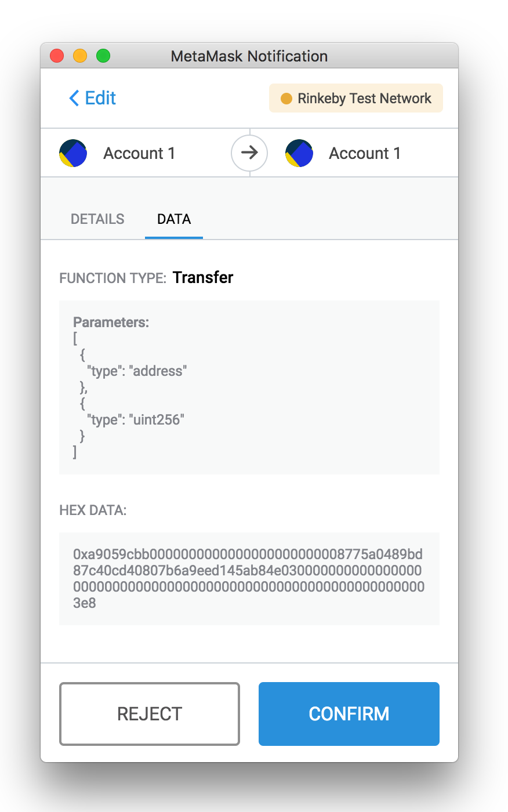Switch to the DATA tab
Image resolution: width=508 pixels, height=812 pixels.
coord(173,219)
